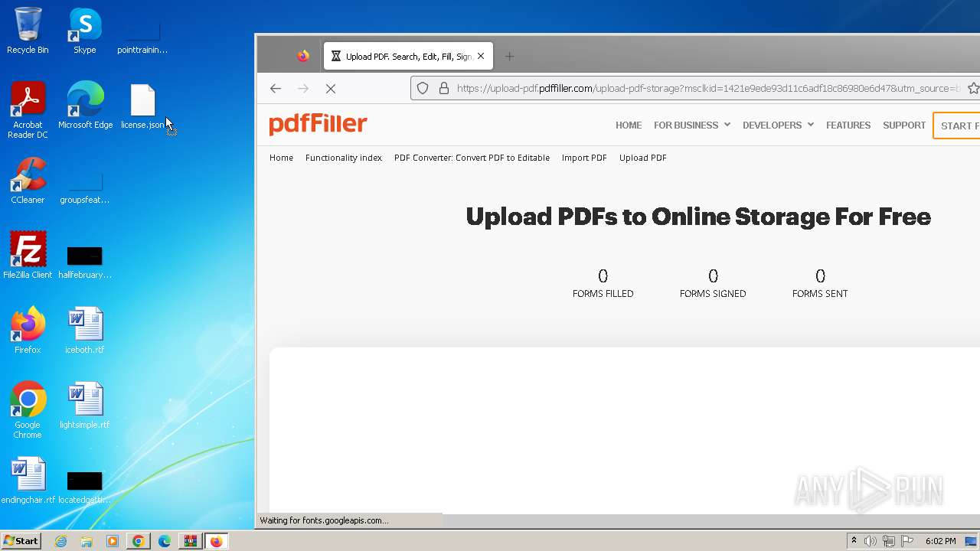Open Action Center flag icon
Image resolution: width=980 pixels, height=551 pixels.
[907, 541]
